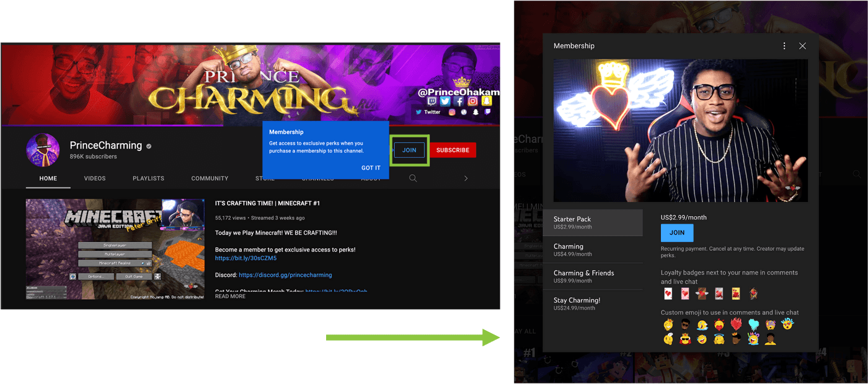Dismiss Membership tooltip with GOT IT

pyautogui.click(x=371, y=168)
